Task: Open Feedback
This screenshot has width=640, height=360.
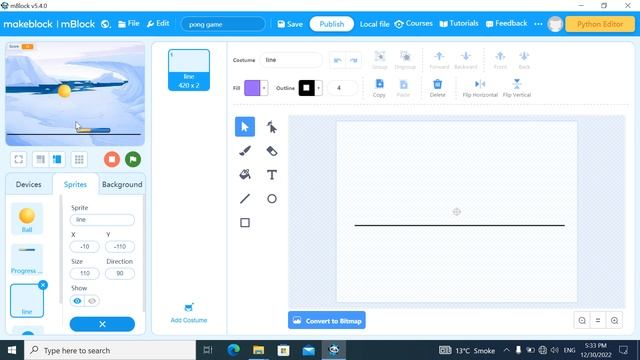Action: pos(507,24)
